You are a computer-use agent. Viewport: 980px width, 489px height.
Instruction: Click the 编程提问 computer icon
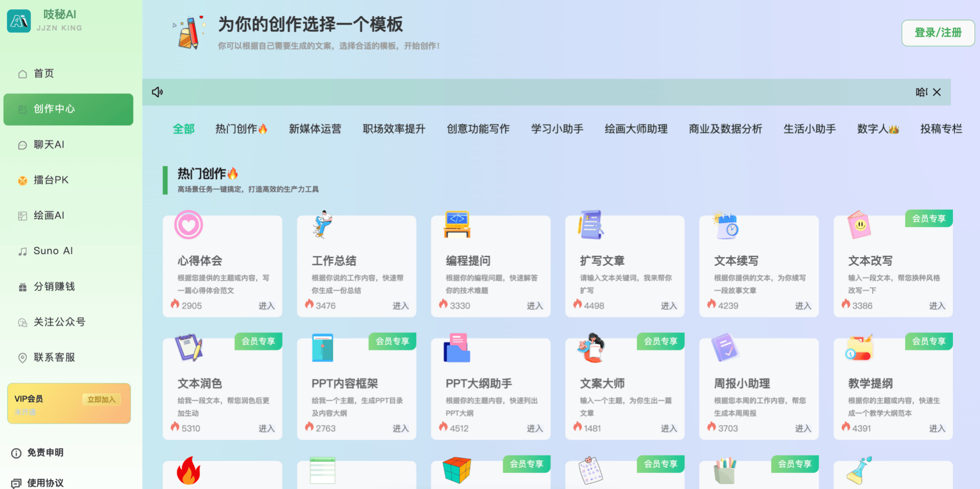tap(457, 224)
